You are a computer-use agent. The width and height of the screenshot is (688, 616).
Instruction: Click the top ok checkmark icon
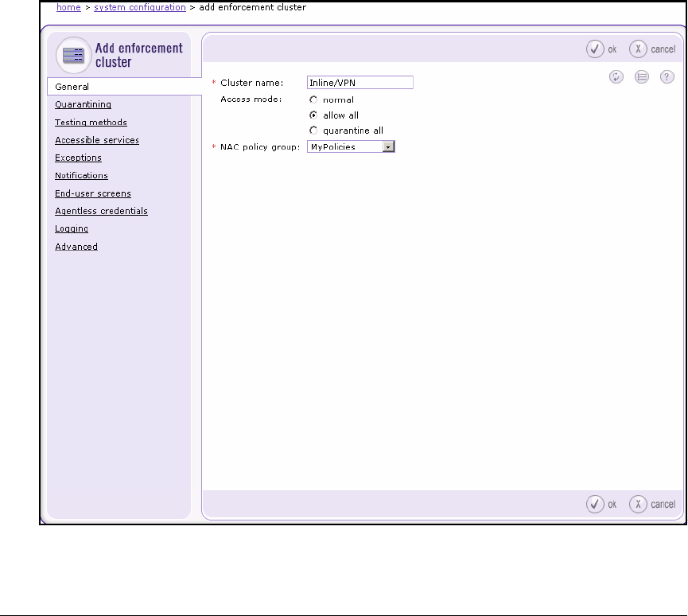(595, 49)
